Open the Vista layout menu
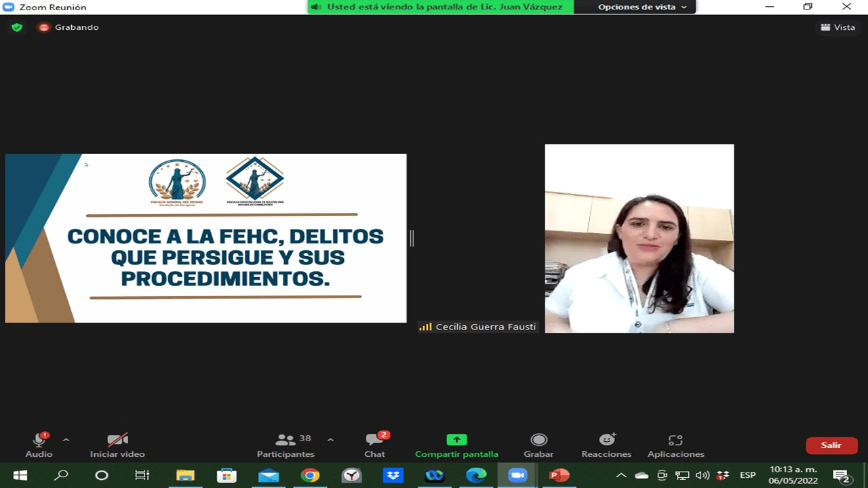 point(837,27)
